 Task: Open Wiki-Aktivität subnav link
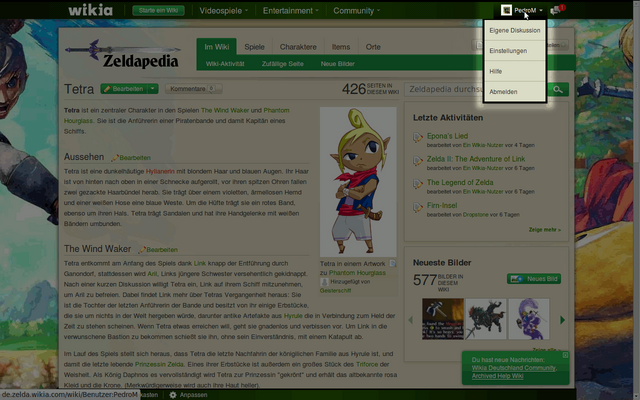coord(225,64)
